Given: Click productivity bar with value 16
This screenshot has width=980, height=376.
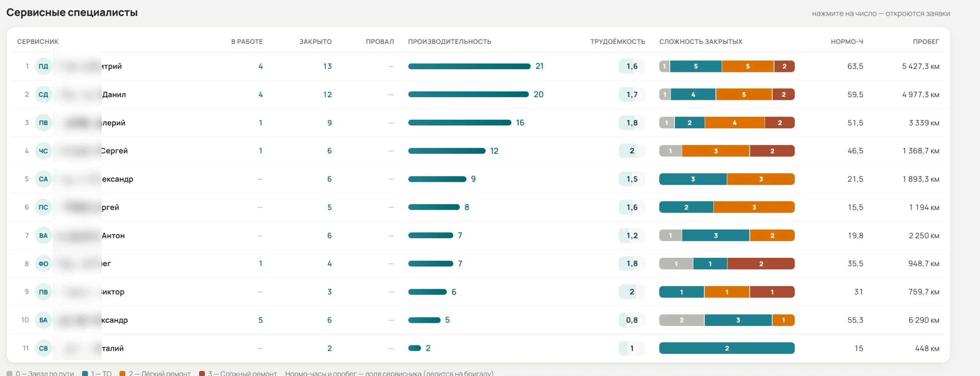Looking at the screenshot, I should click(459, 123).
